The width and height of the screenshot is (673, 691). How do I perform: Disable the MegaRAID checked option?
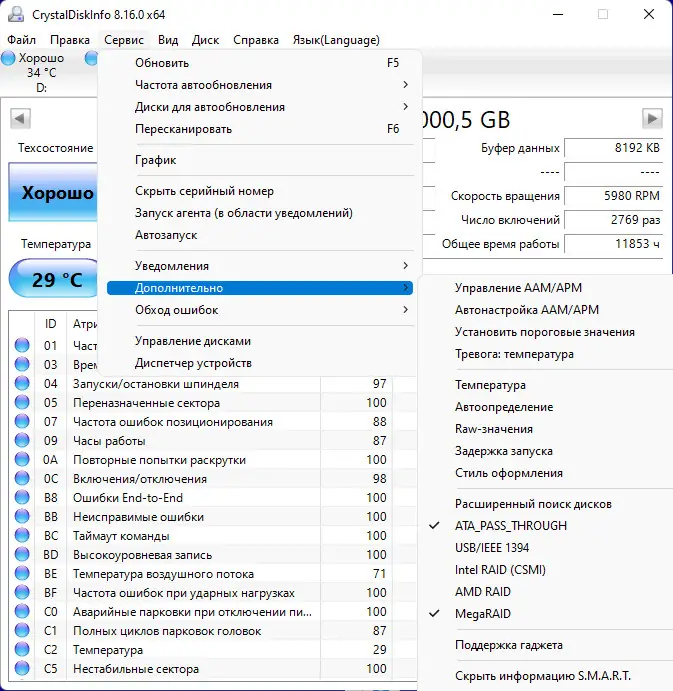click(482, 614)
